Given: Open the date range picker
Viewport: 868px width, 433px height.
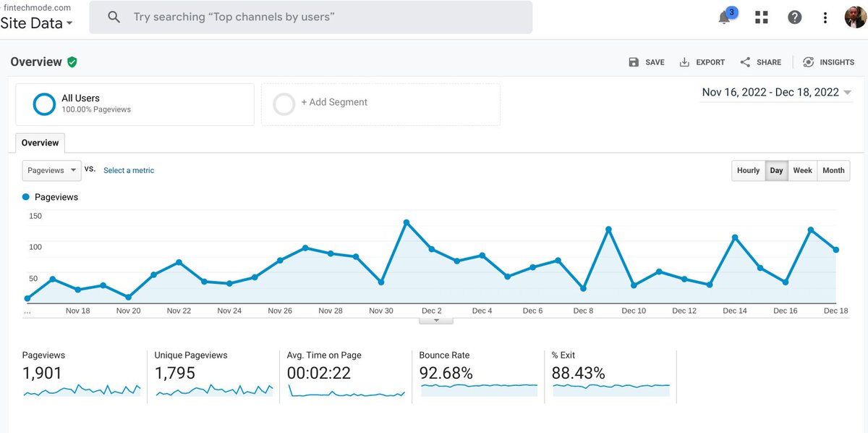Looking at the screenshot, I should pos(777,92).
